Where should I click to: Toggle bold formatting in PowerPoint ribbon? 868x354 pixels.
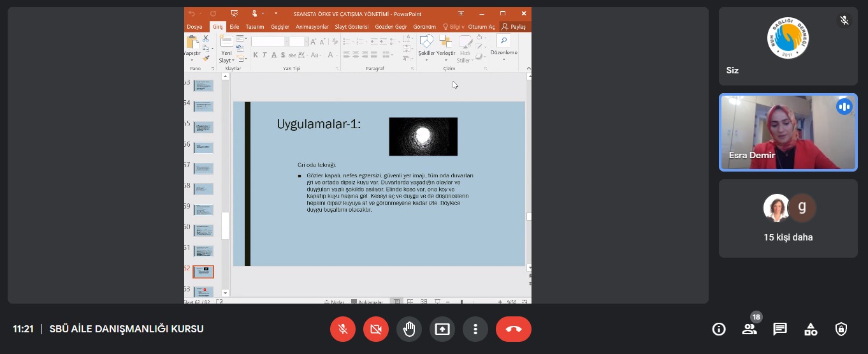[x=255, y=55]
